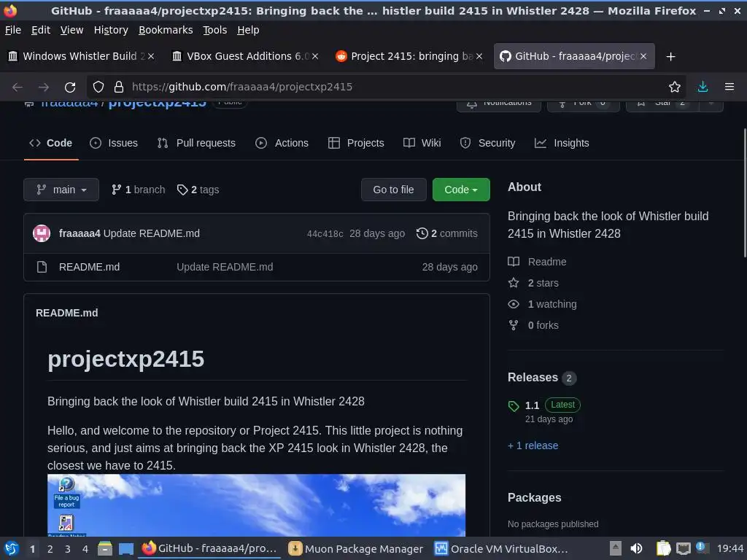The width and height of the screenshot is (747, 560).
Task: Open the README.md file link
Action: (89, 267)
